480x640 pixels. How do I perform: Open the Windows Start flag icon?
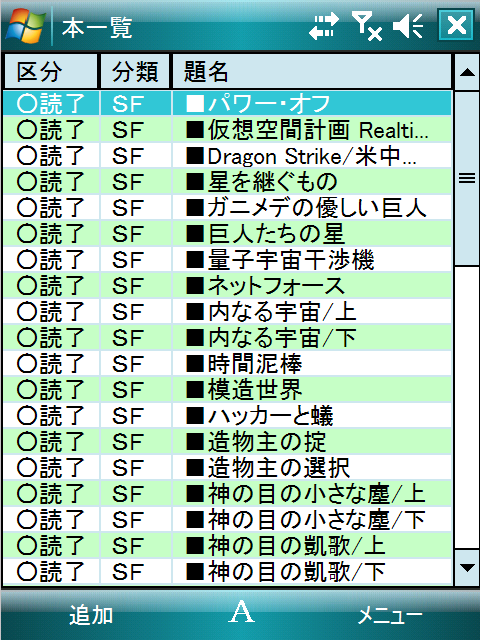click(x=25, y=26)
